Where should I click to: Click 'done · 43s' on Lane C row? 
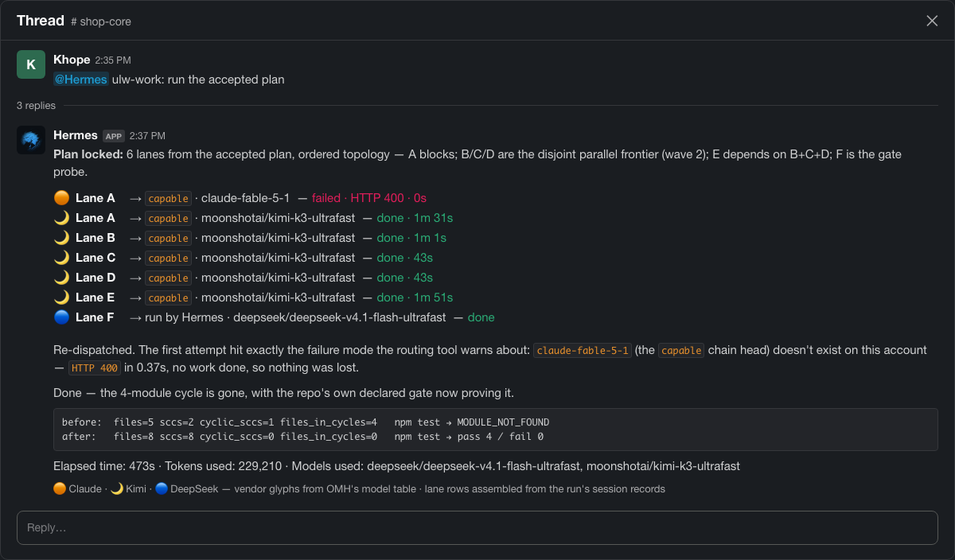(x=405, y=258)
